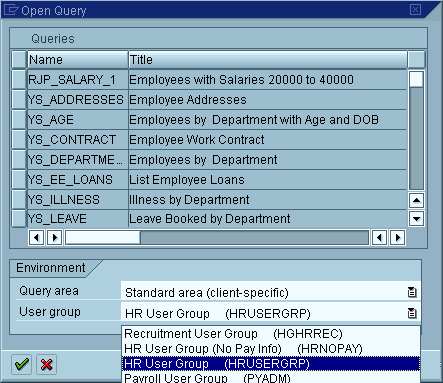This screenshot has width=443, height=383.
Task: Click the vertical scrollbar thumb
Action: pyautogui.click(x=416, y=79)
